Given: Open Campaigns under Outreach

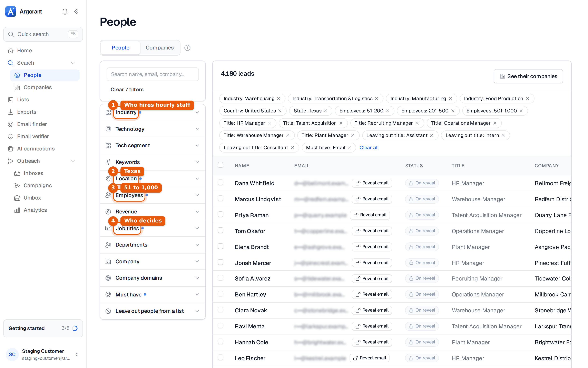Looking at the screenshot, I should click(x=37, y=185).
